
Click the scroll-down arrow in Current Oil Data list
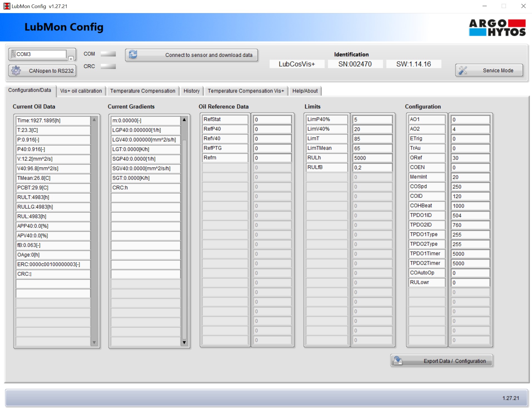[x=94, y=342]
